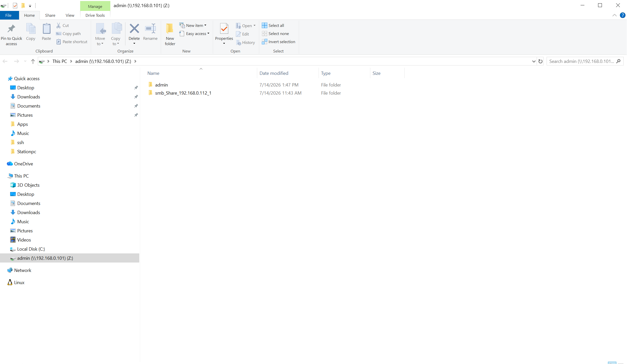
Task: Click the Up one level arrow
Action: [33, 61]
